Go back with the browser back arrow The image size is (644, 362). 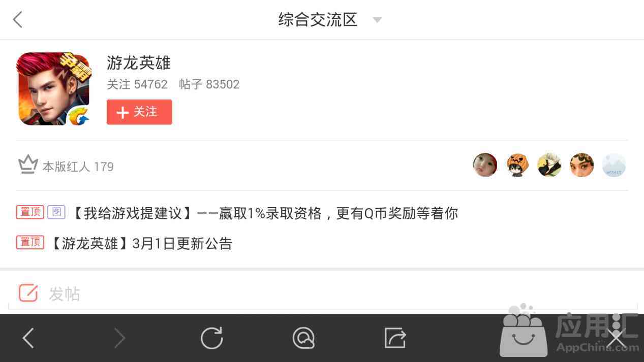pyautogui.click(x=28, y=338)
